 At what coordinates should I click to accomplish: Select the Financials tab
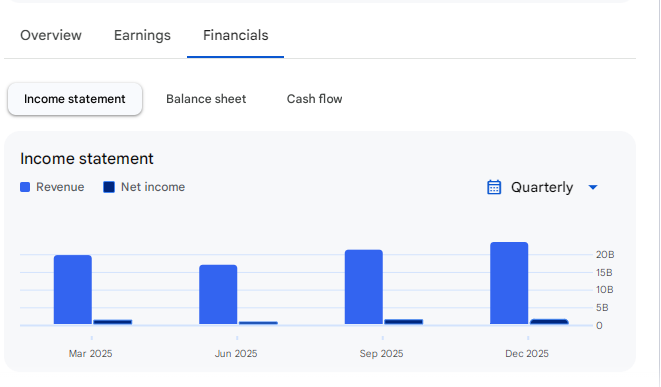click(236, 35)
